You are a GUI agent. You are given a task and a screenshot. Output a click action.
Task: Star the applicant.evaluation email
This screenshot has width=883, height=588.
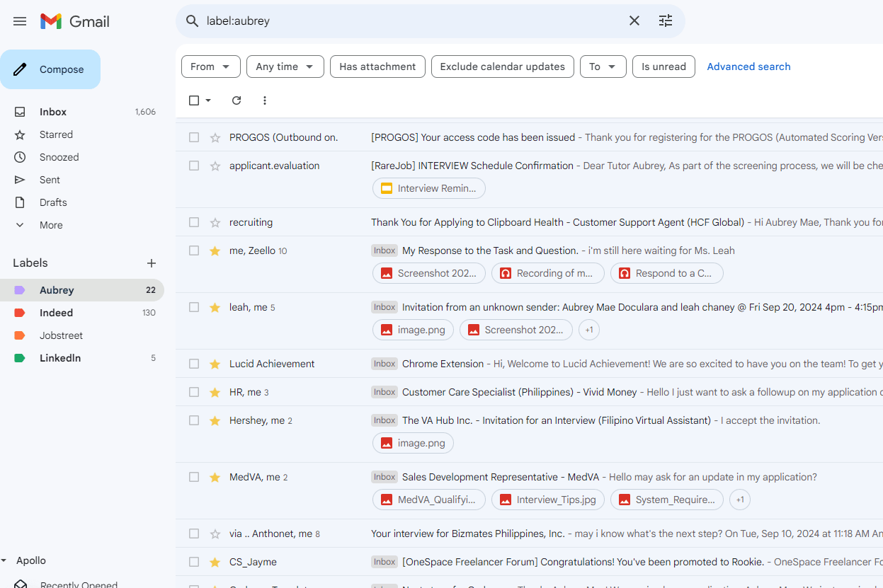[215, 166]
